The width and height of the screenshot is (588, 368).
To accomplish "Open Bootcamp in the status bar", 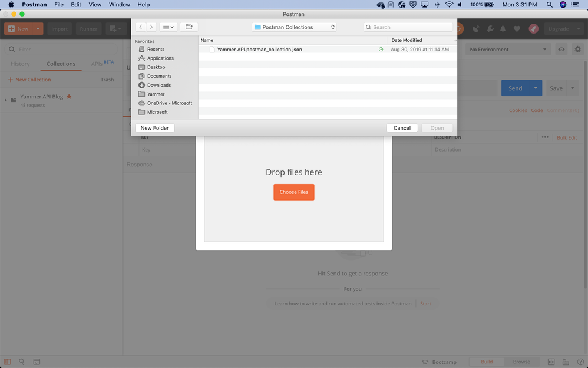I will click(439, 362).
